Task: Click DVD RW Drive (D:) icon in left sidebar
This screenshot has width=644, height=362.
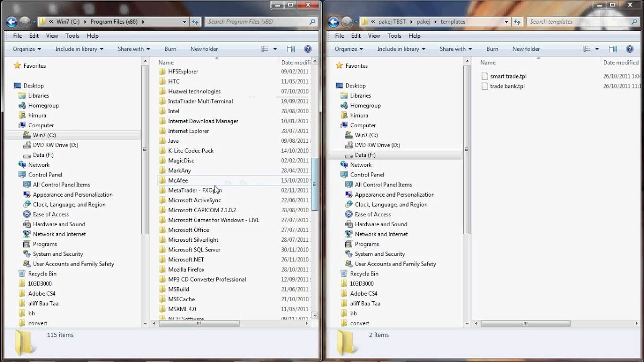Action: 27,145
